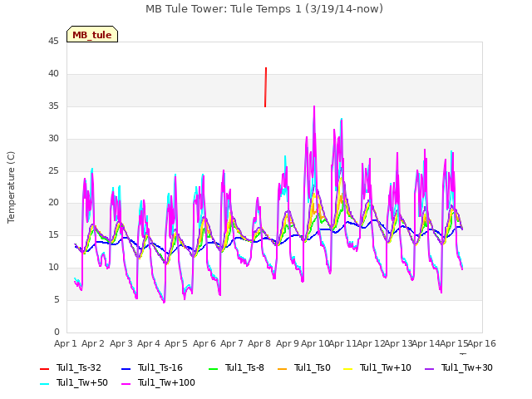Click the Apr 4 x-axis tick label

click(x=149, y=343)
